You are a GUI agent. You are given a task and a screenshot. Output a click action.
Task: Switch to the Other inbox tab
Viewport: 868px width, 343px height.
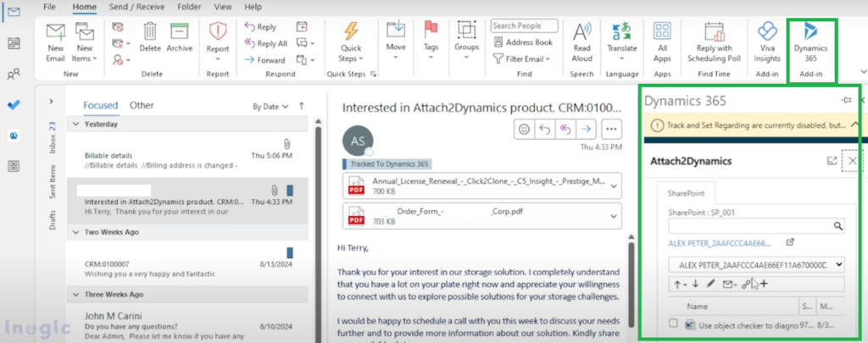(x=142, y=106)
